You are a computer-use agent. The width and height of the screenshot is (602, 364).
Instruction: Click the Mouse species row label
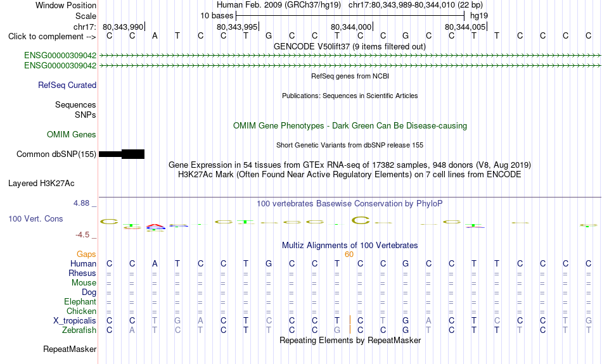(84, 283)
